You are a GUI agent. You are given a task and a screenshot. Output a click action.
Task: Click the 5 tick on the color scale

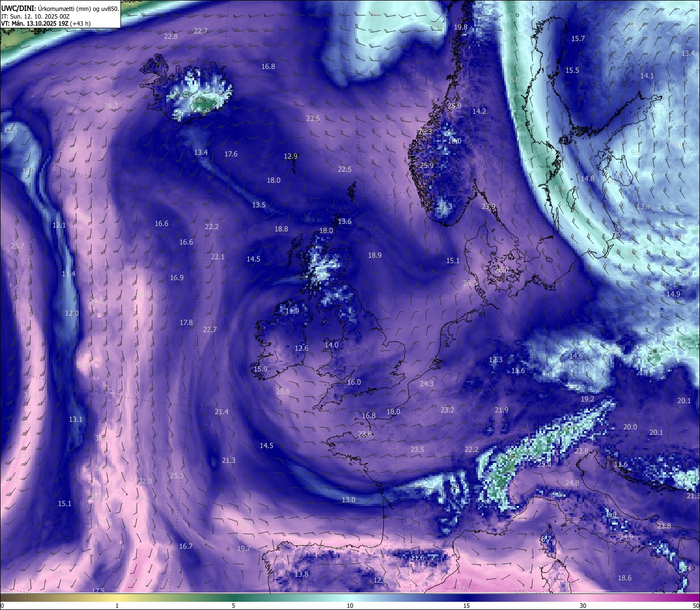(234, 606)
